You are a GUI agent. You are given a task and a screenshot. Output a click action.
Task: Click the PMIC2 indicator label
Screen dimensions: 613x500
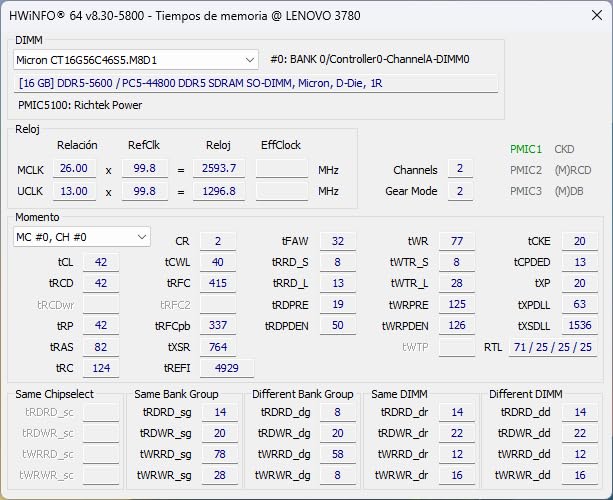tap(526, 170)
